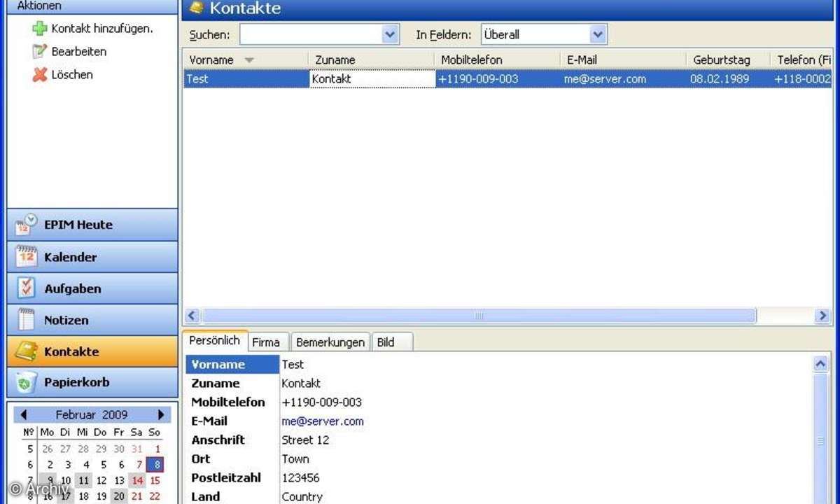840x504 pixels.
Task: Select day 14 in the mini calendar
Action: tap(137, 480)
